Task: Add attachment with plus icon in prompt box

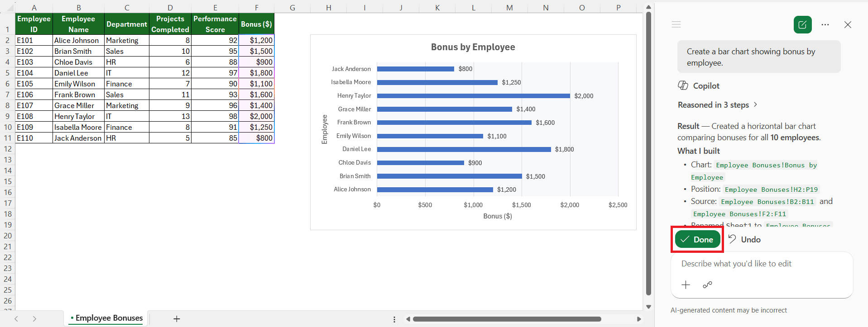Action: (686, 284)
